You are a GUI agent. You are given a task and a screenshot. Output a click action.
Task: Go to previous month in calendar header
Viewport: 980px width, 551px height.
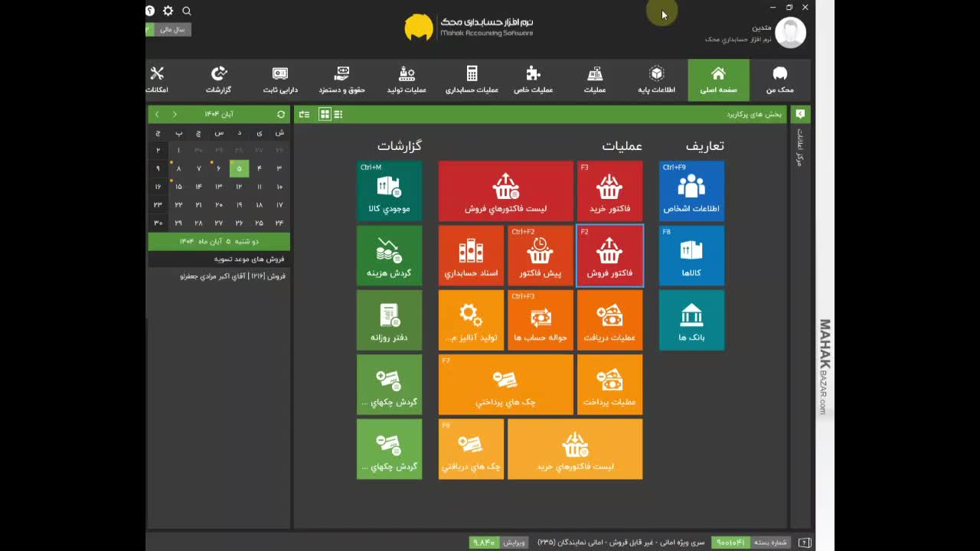point(175,114)
